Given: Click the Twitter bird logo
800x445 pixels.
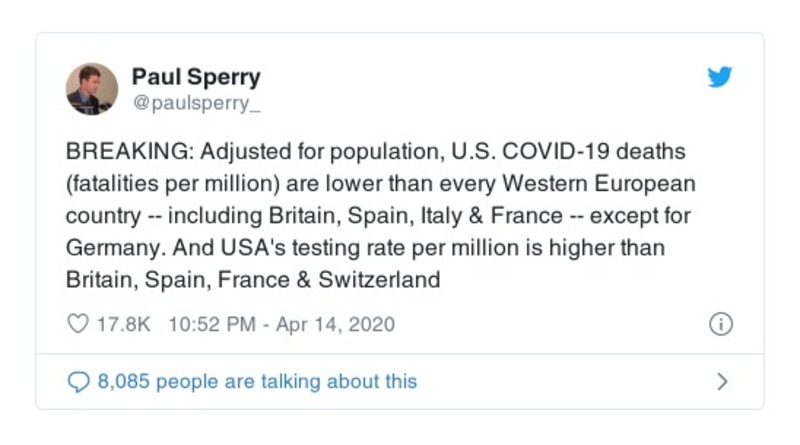Looking at the screenshot, I should coord(720,78).
